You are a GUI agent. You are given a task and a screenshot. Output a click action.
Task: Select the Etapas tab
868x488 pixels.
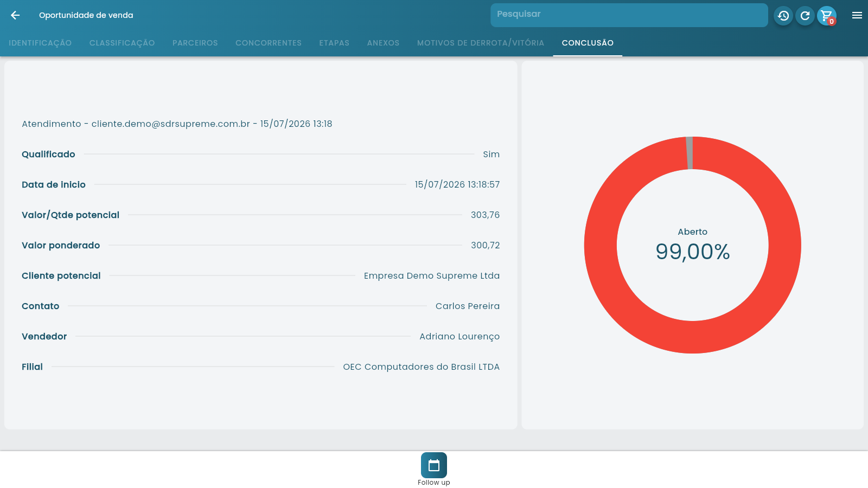[x=334, y=43]
